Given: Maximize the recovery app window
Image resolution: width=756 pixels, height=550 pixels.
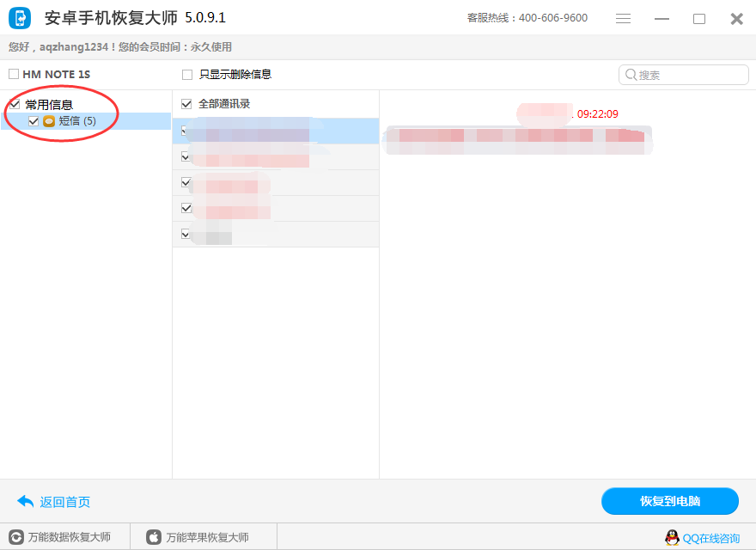Looking at the screenshot, I should coord(699,19).
